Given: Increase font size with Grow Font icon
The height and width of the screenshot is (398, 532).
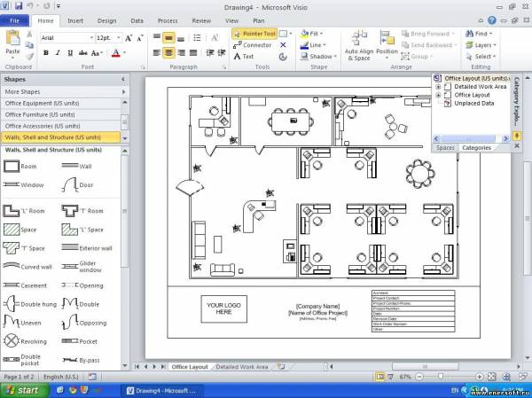Looking at the screenshot, I should tap(129, 38).
